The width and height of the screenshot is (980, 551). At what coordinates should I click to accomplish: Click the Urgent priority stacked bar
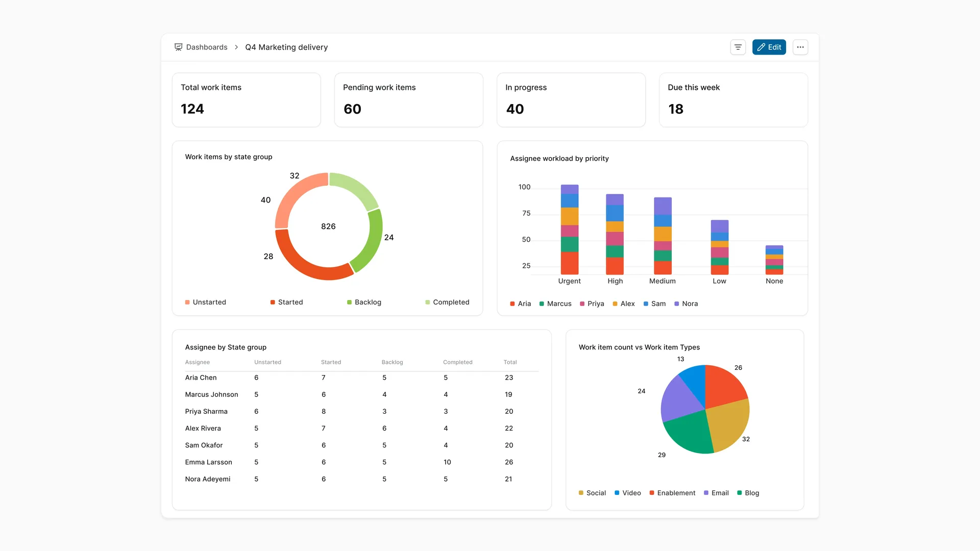click(x=570, y=230)
